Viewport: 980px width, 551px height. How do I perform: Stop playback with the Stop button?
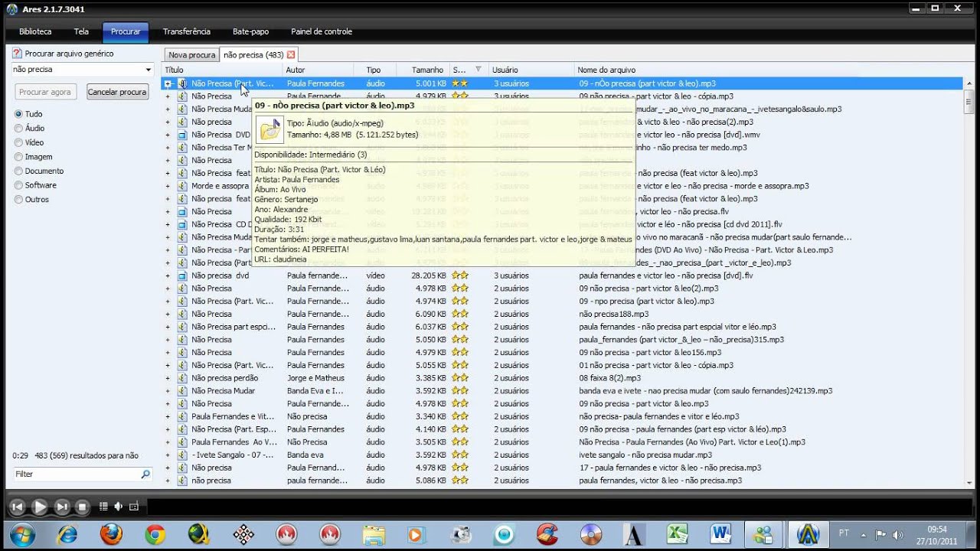click(x=83, y=507)
